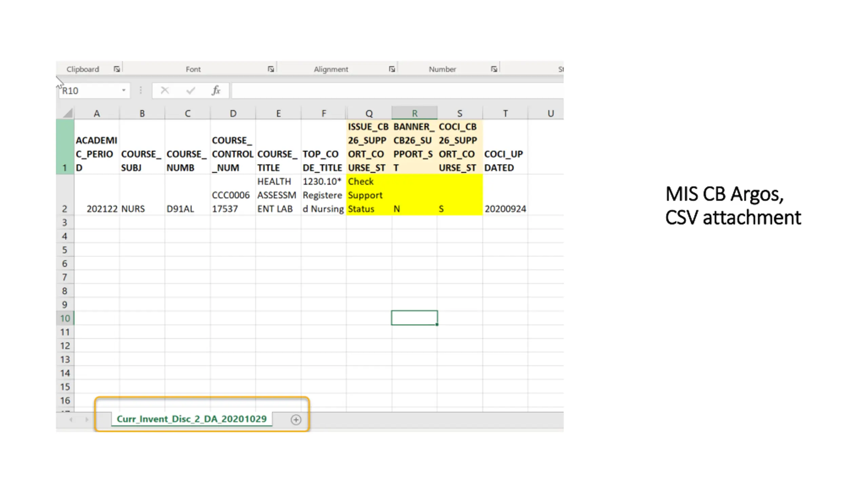This screenshot has width=868, height=488.
Task: Click the Insert Function fx icon
Action: pos(216,90)
